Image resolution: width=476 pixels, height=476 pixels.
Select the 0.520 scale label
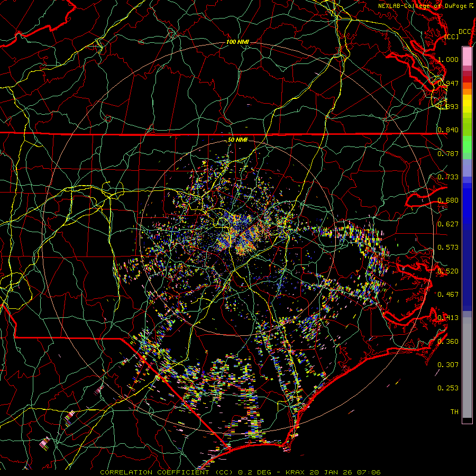pyautogui.click(x=448, y=271)
